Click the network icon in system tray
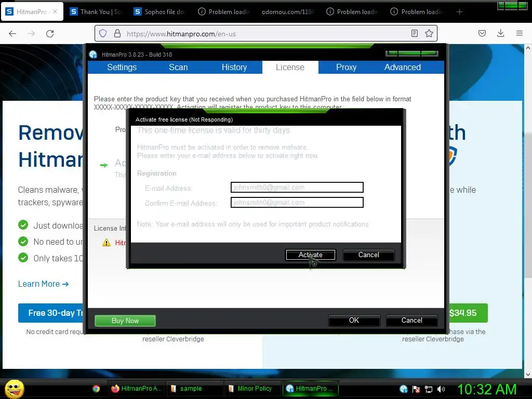532x399 pixels. [429, 389]
